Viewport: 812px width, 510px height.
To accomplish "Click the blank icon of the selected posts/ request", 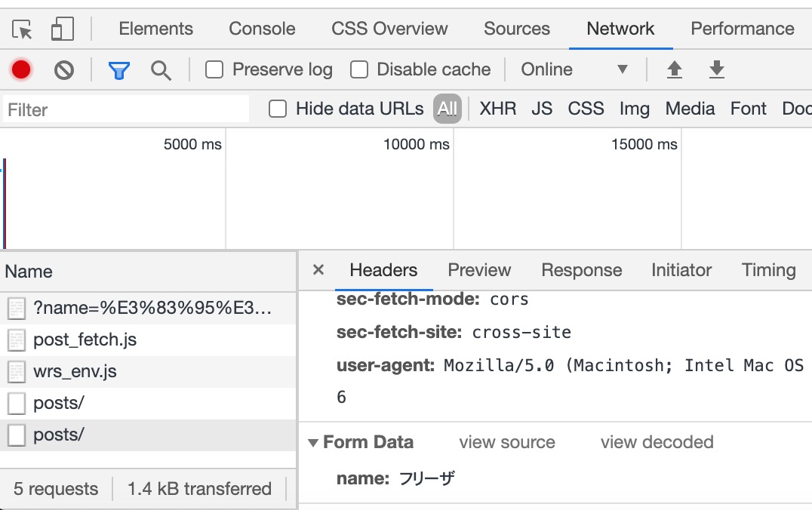I will (x=17, y=435).
